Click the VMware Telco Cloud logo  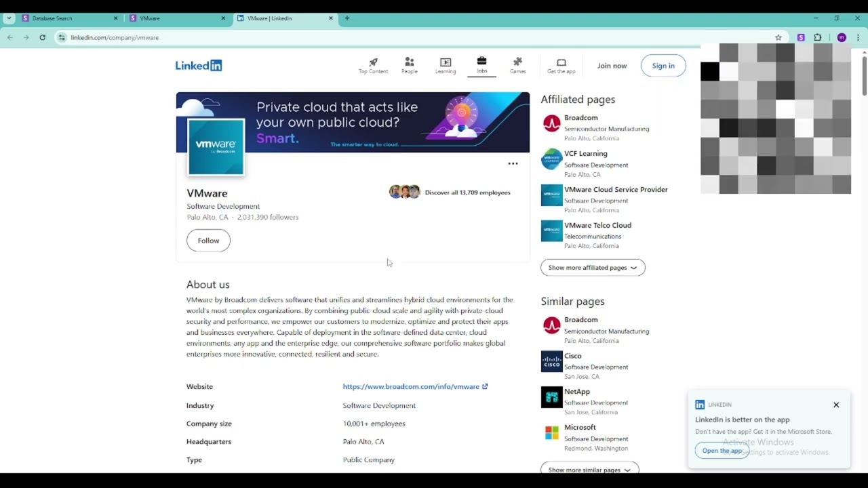pyautogui.click(x=552, y=231)
